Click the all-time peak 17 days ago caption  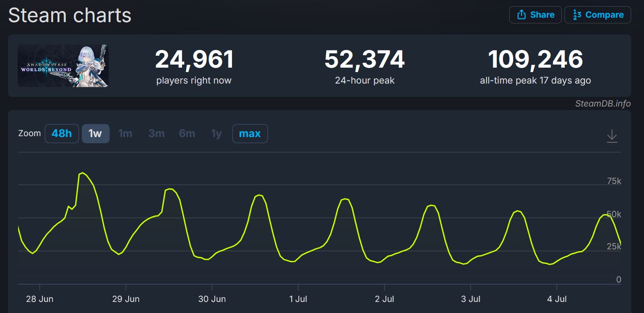[x=535, y=80]
